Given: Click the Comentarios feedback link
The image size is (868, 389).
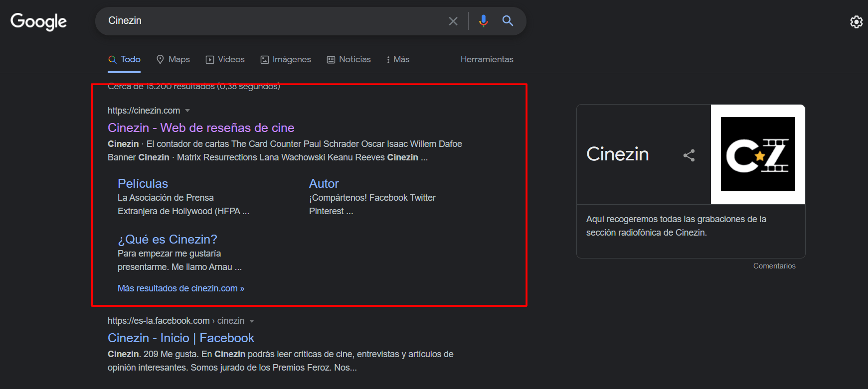Looking at the screenshot, I should coord(774,266).
